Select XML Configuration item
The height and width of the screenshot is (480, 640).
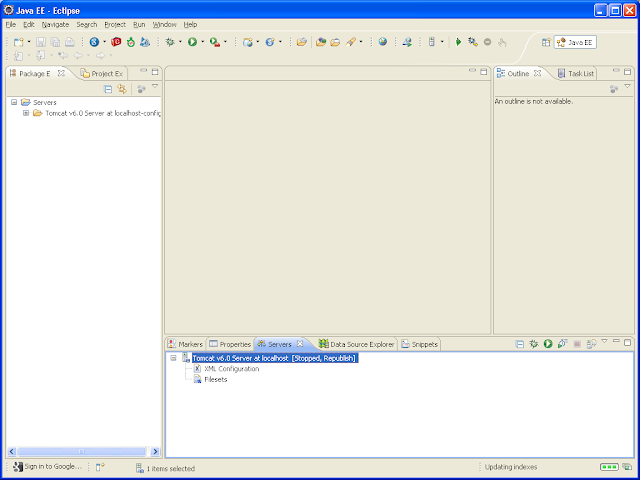click(231, 369)
